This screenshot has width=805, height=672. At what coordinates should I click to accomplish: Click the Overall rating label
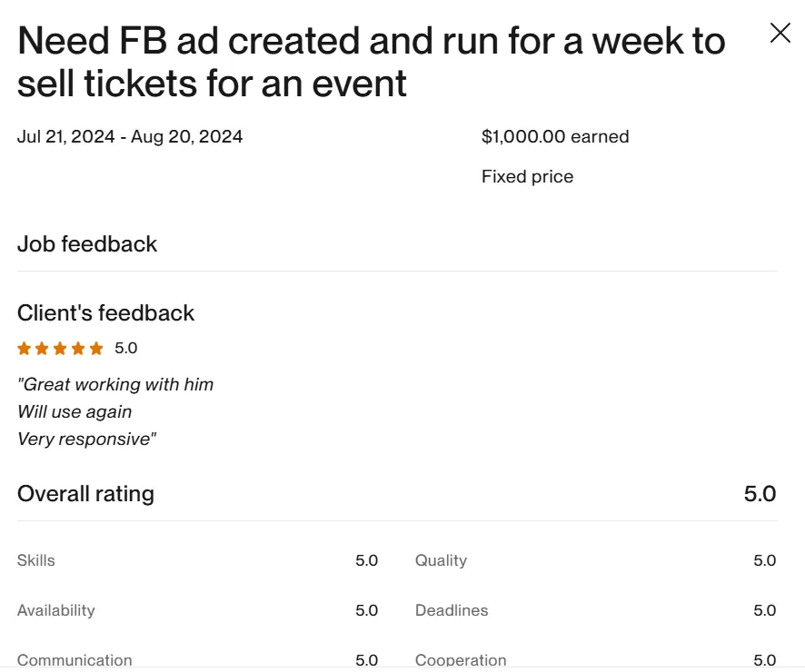pos(85,494)
